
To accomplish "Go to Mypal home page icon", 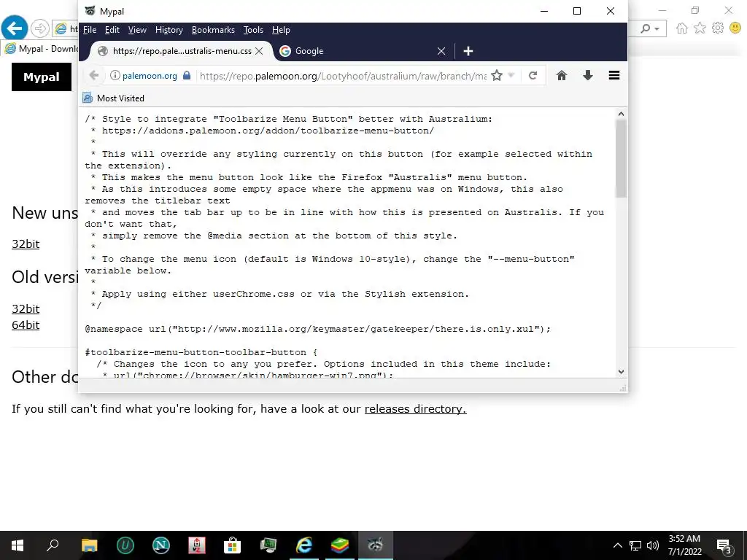I will pyautogui.click(x=562, y=75).
